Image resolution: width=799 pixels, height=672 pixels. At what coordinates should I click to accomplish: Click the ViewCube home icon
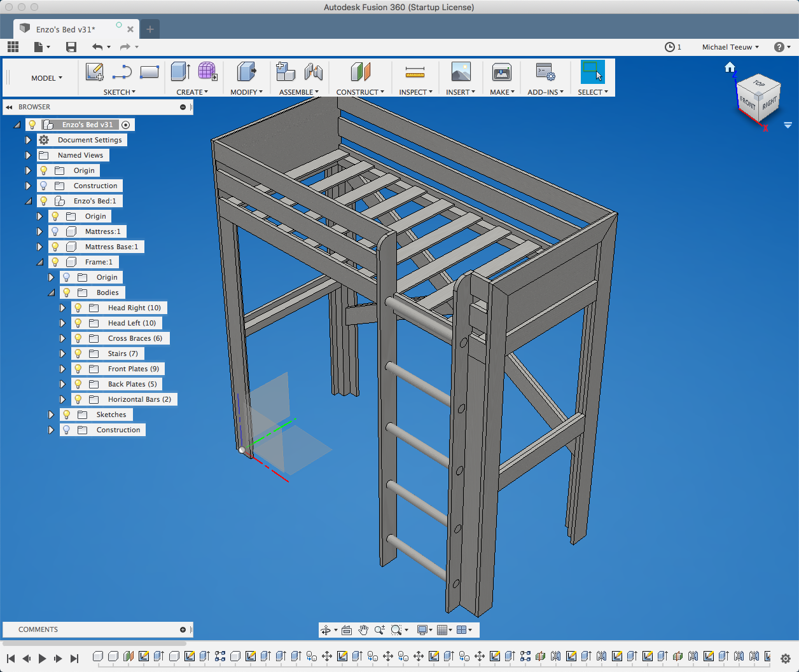730,67
